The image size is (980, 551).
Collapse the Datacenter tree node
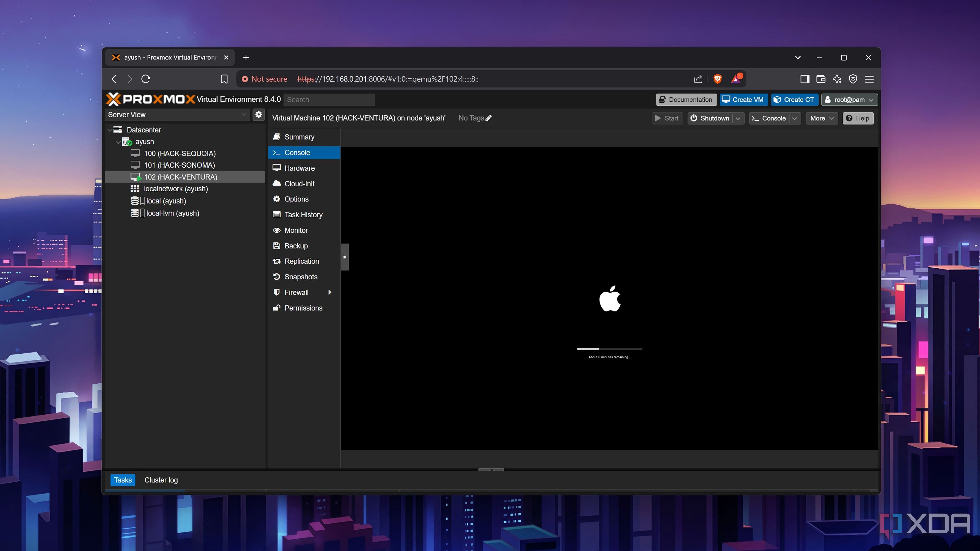(x=110, y=130)
